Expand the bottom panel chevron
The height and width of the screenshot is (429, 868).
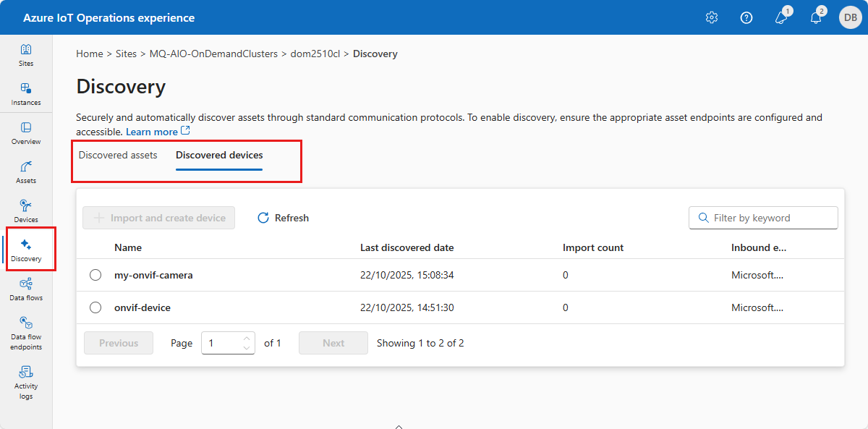pos(399,426)
